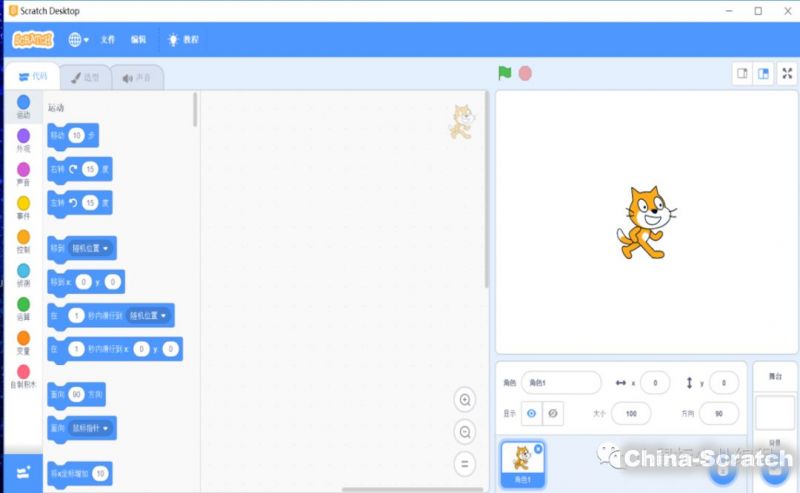The height and width of the screenshot is (493, 800).
Task: Click the turn left 15 degrees block
Action: tap(80, 203)
